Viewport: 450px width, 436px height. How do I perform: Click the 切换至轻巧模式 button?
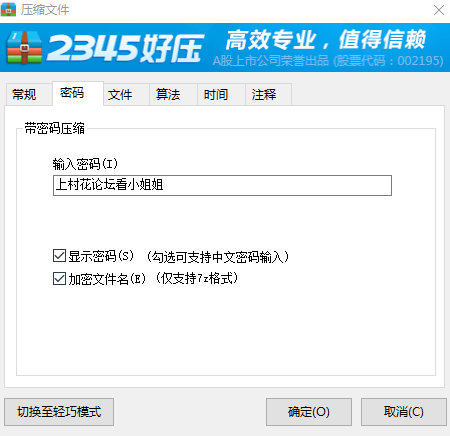click(x=59, y=412)
